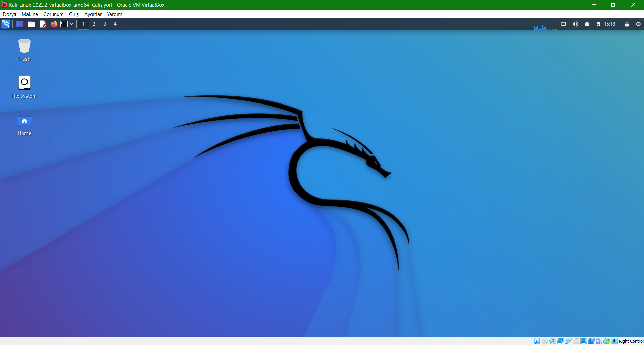Screen dimensions: 644x345
Task: Expand the terminal launcher dropdown arrow
Action: point(72,24)
